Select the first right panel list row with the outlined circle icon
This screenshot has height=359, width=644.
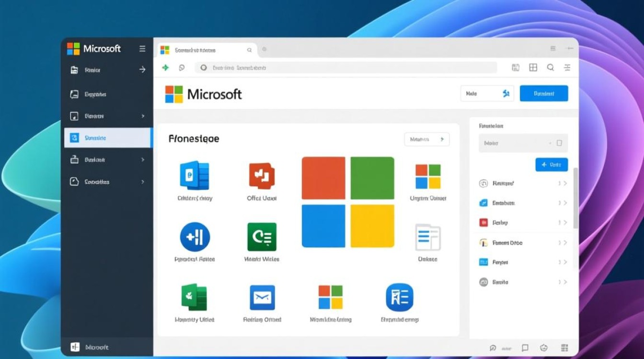point(523,183)
